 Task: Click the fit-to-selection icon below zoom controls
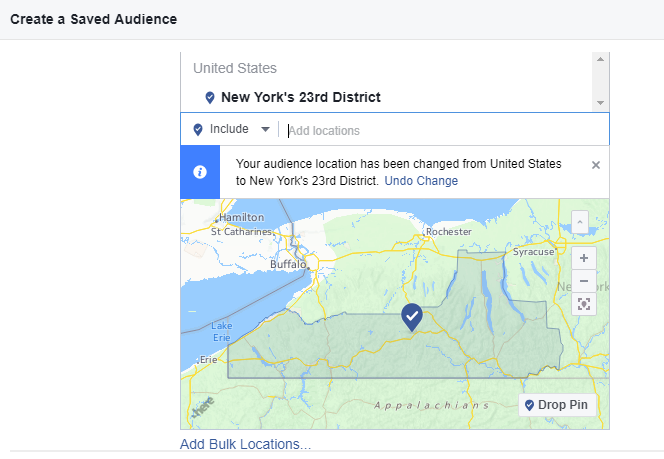pos(584,304)
